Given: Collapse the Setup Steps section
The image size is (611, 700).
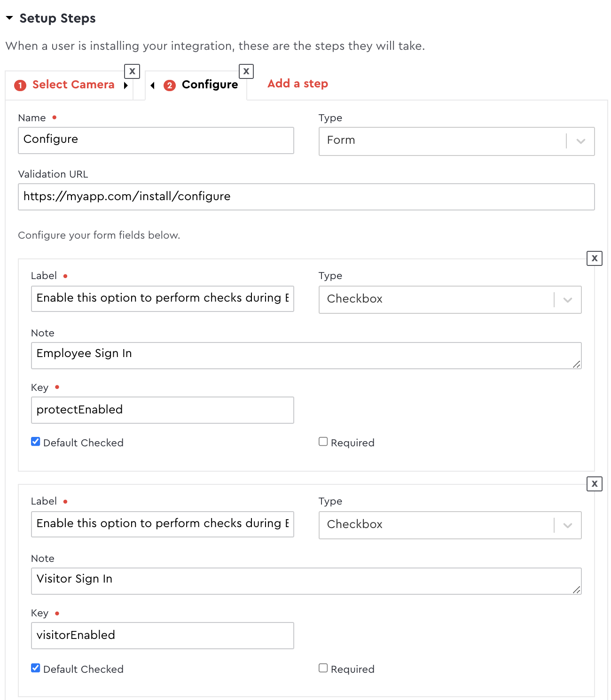Looking at the screenshot, I should click(9, 18).
